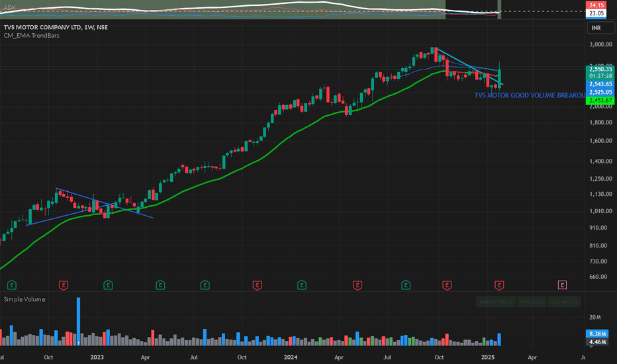This screenshot has width=617, height=364.
Task: Click the U/D Vol: 1.2 stat box
Action: 564,302
